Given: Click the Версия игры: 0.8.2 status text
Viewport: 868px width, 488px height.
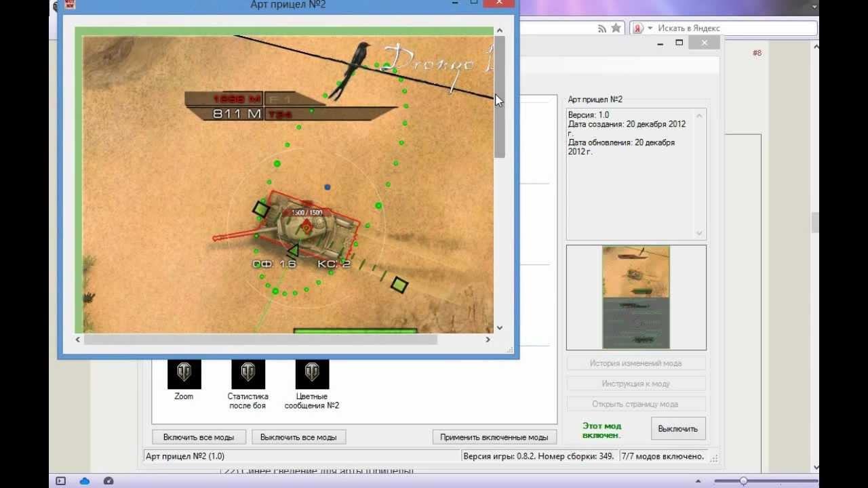Looking at the screenshot, I should [x=538, y=456].
